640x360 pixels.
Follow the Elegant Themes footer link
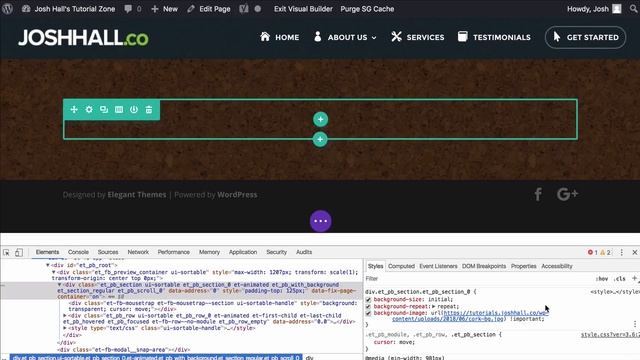[x=137, y=195]
